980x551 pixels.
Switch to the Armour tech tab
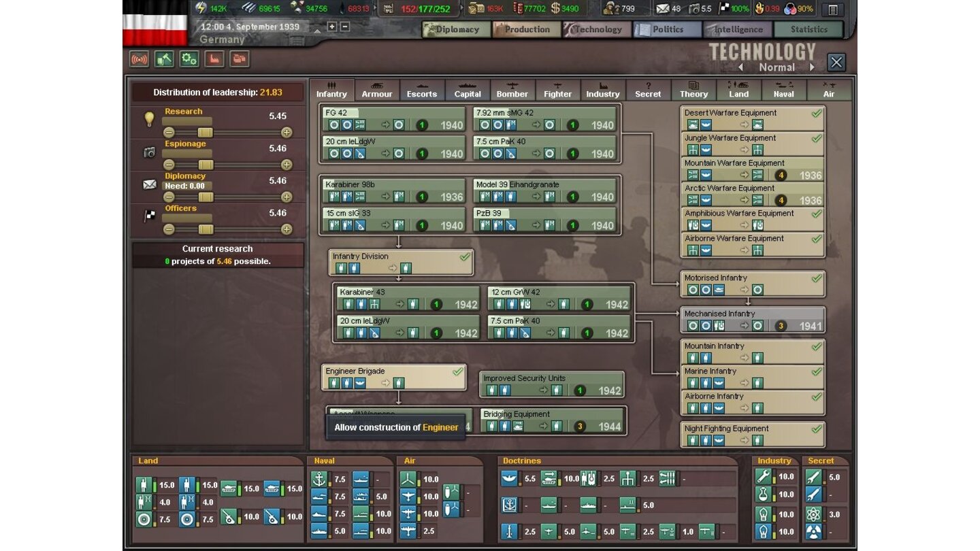coord(377,90)
